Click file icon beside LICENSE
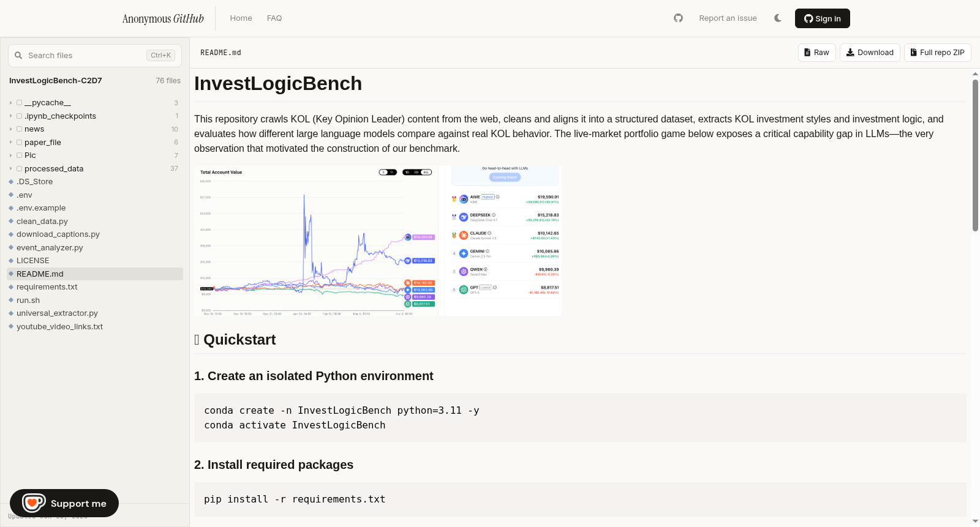The height and width of the screenshot is (527, 980). (11, 261)
